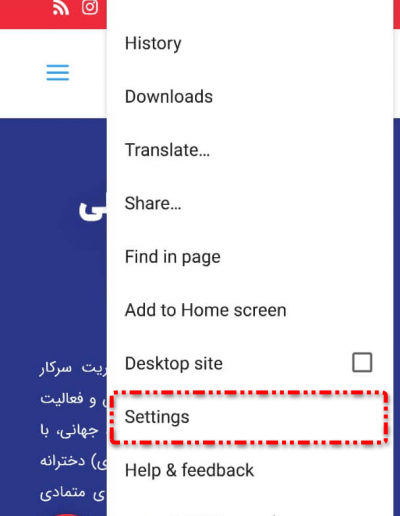The height and width of the screenshot is (516, 400).
Task: Open Help & feedback
Action: (189, 470)
